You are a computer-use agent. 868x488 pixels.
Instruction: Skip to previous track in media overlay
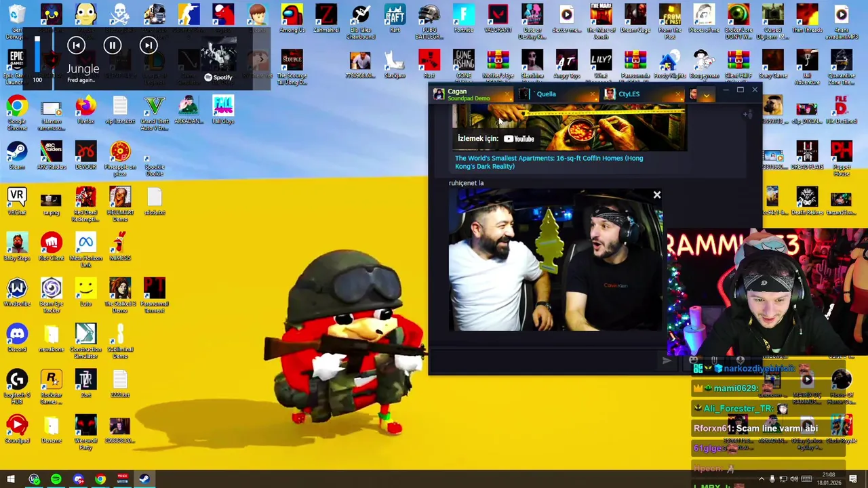76,45
